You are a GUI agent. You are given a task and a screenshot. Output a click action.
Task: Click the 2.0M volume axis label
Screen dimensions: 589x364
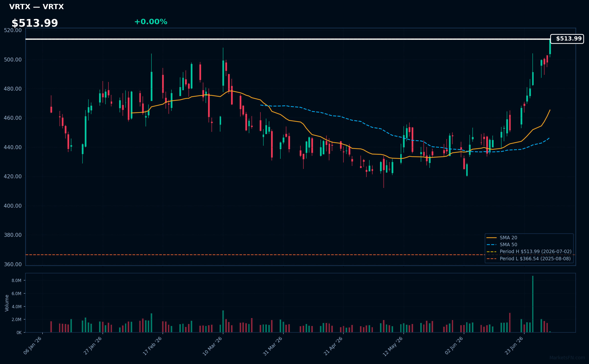tap(17, 320)
